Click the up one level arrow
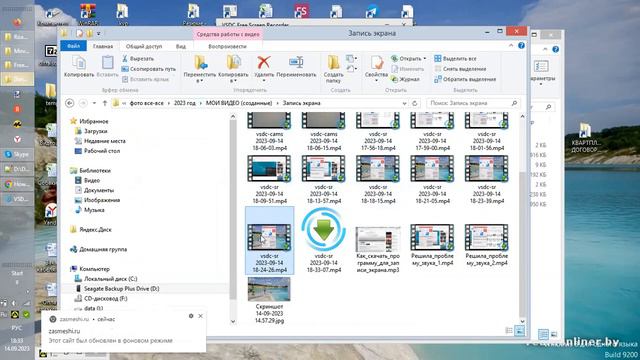This screenshot has height=360, width=640. pyautogui.click(x=105, y=103)
